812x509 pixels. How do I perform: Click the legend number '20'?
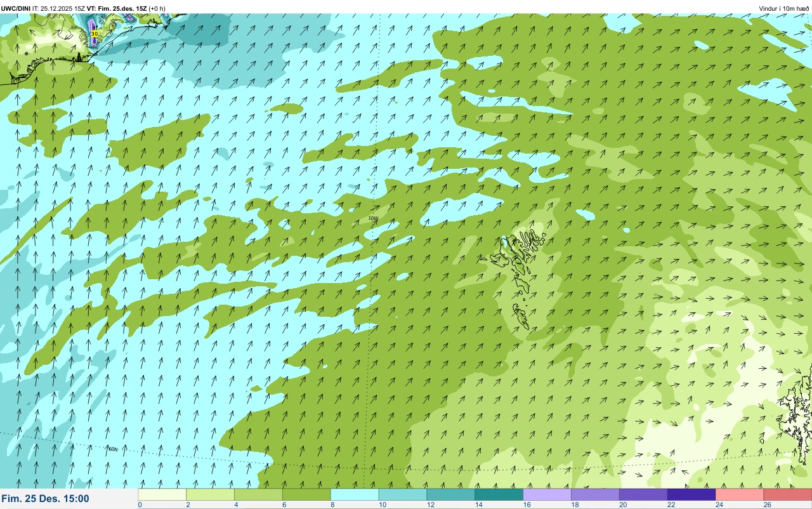click(x=623, y=505)
